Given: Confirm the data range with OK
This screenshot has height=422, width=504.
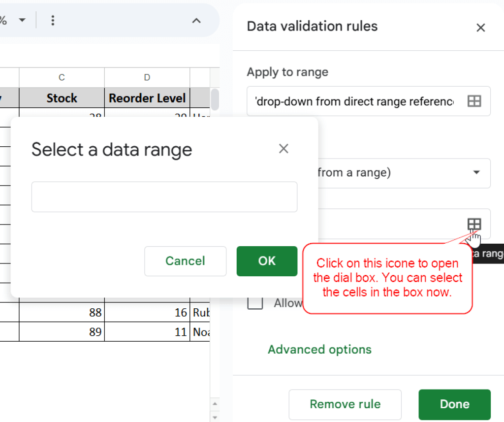Looking at the screenshot, I should pyautogui.click(x=267, y=261).
